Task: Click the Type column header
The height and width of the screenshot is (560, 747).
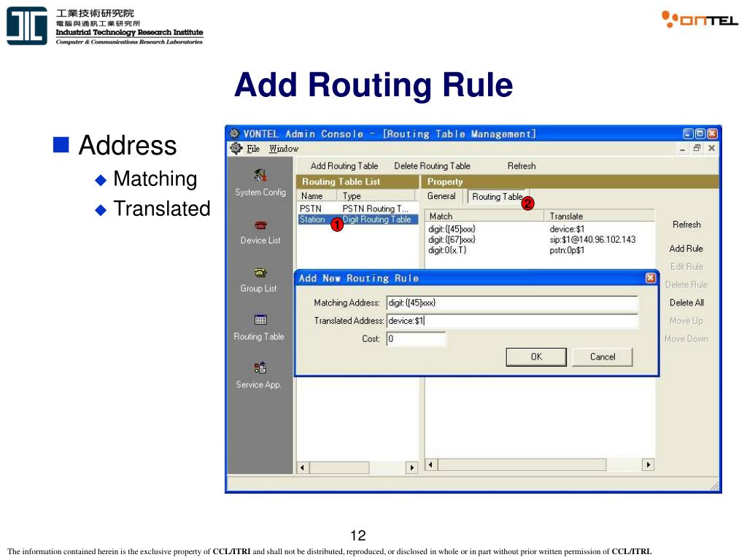Action: (x=376, y=195)
